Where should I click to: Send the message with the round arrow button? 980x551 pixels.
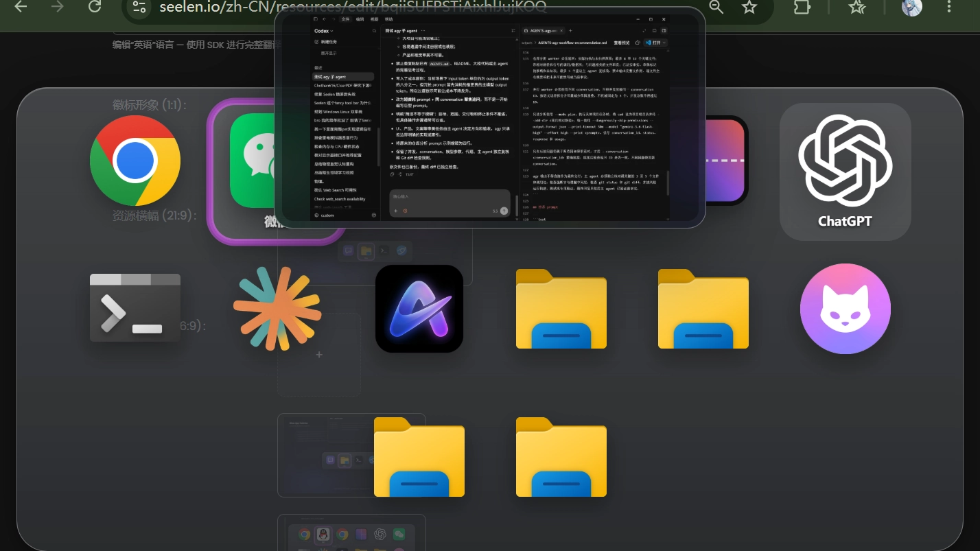click(x=504, y=211)
